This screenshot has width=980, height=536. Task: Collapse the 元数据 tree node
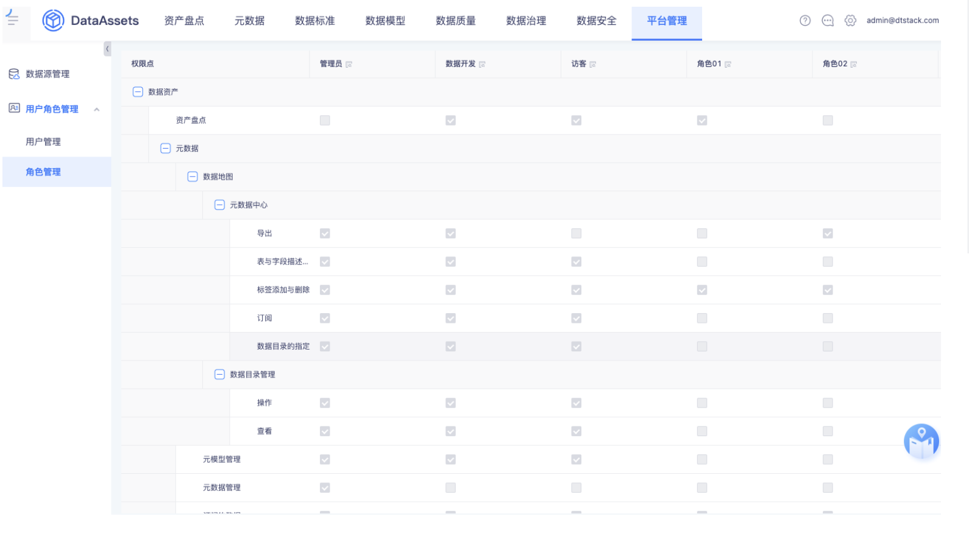(165, 149)
